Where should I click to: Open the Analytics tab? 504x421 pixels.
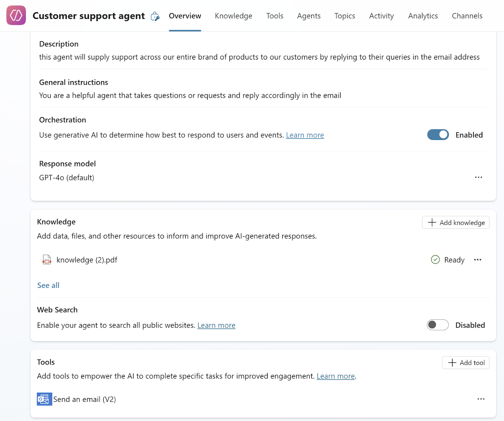(423, 16)
